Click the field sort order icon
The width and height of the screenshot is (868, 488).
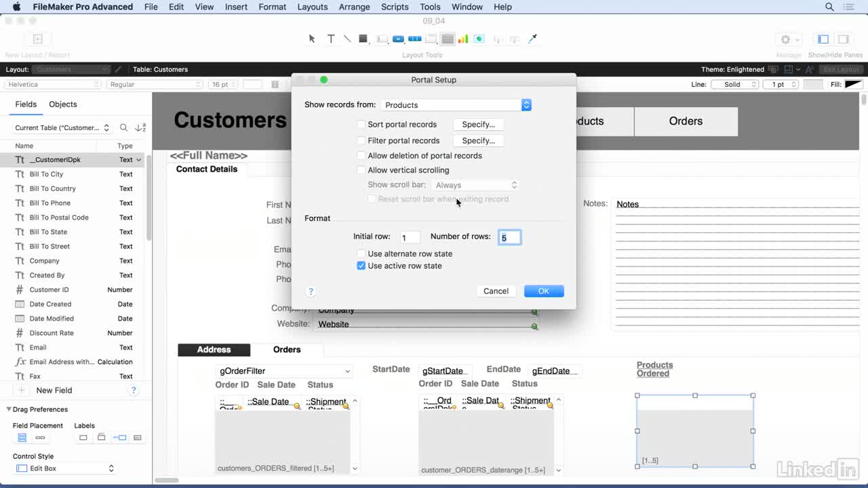click(x=140, y=127)
